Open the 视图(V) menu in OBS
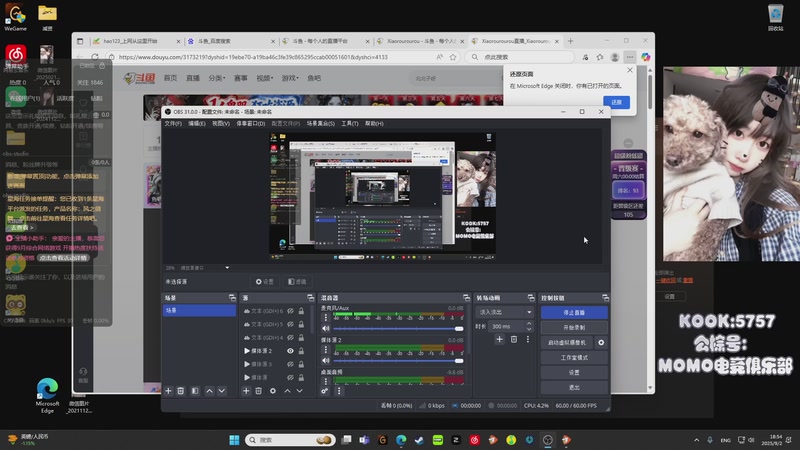This screenshot has height=450, width=800. (x=220, y=123)
